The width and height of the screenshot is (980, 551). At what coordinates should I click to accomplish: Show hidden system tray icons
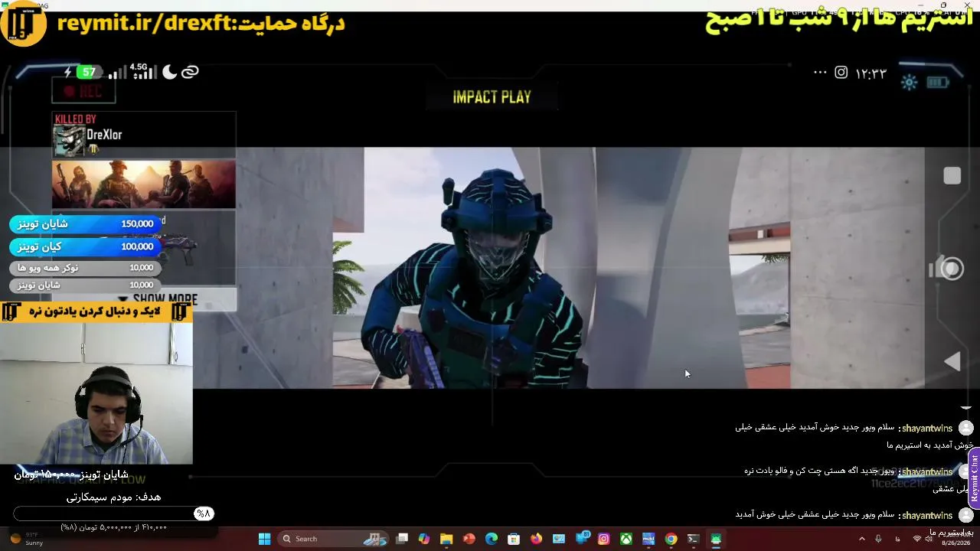click(861, 539)
